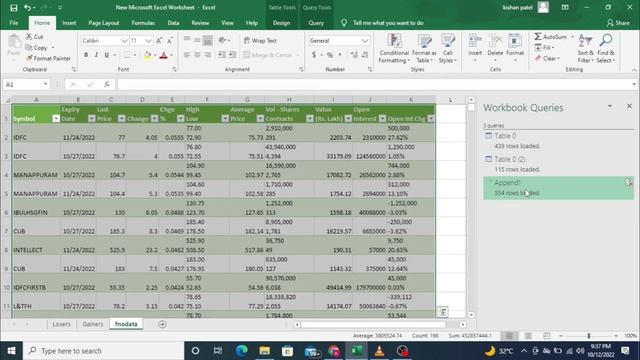
Task: Open the General number format dropdown
Action: click(364, 40)
